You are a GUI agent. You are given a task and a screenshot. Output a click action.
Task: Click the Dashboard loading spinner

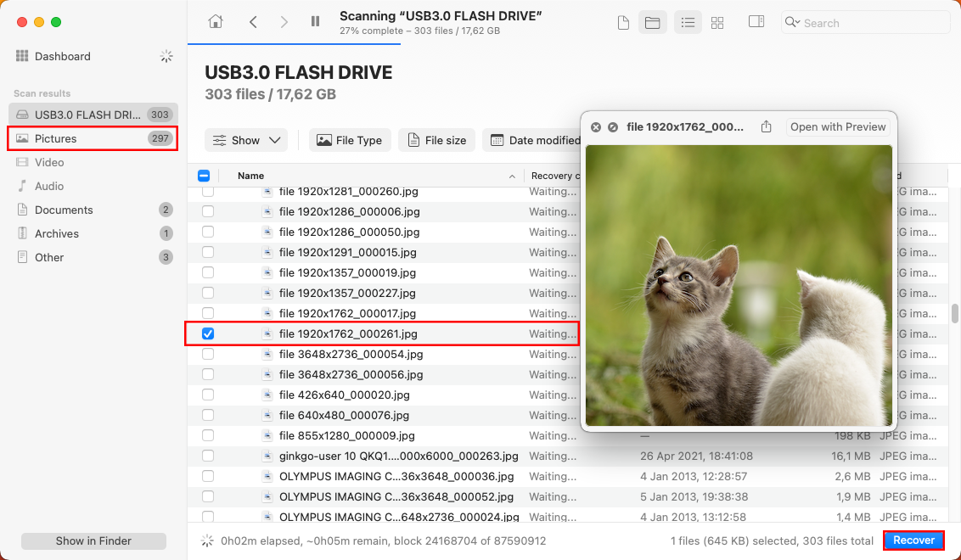pos(166,56)
